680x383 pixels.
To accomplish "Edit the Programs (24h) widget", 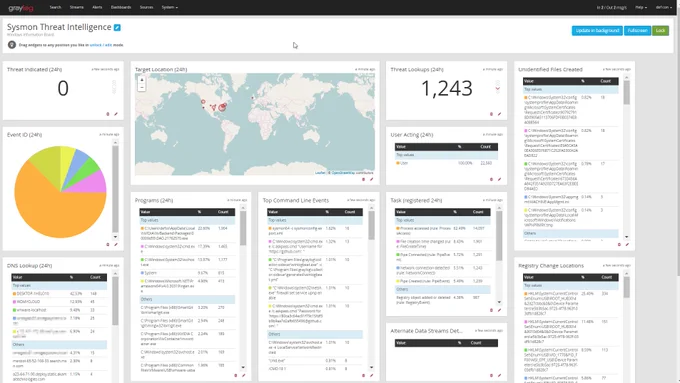I will [244, 376].
